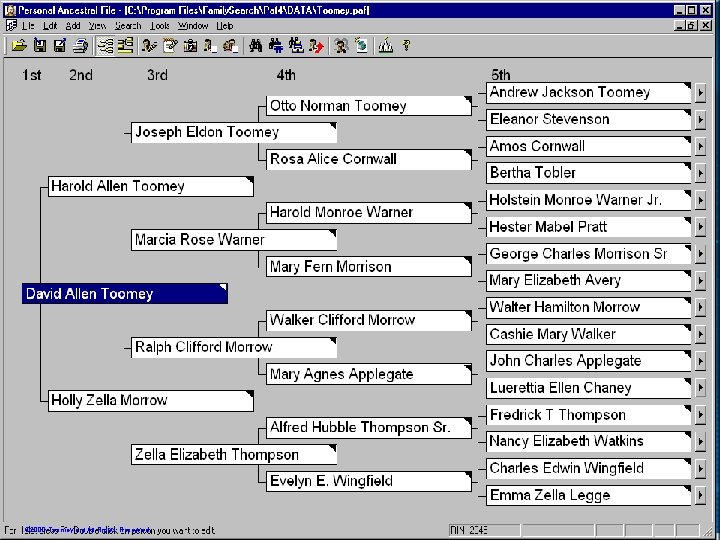Click the second blue chart icon before the red arrow person
The width and height of the screenshot is (720, 540).
pos(296,45)
